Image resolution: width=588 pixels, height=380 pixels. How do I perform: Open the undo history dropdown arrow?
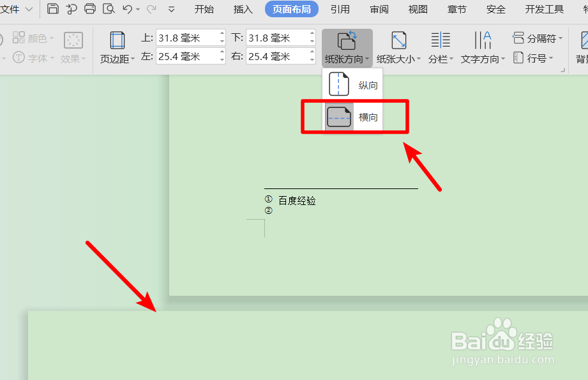[138, 10]
